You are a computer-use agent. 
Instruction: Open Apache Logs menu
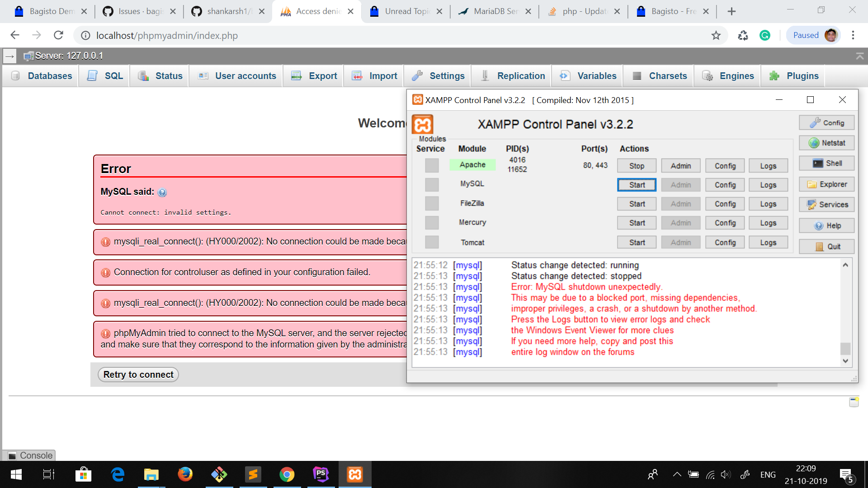(768, 166)
